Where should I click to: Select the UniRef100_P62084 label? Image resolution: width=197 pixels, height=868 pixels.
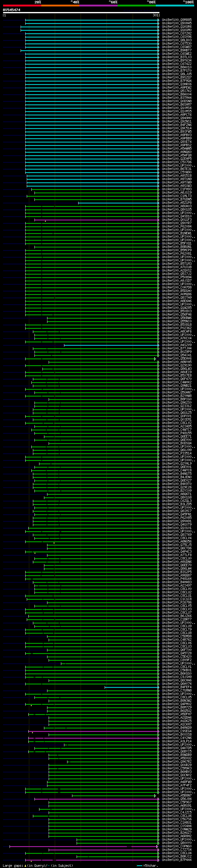click(176, 226)
